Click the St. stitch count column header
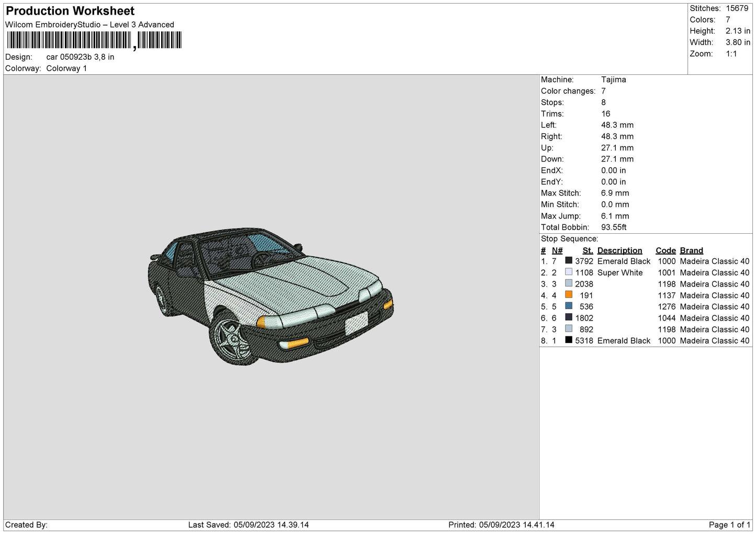Image resolution: width=756 pixels, height=534 pixels. tap(588, 251)
